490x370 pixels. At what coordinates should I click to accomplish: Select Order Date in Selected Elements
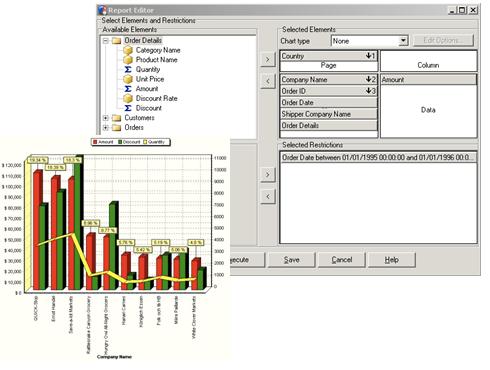[329, 102]
